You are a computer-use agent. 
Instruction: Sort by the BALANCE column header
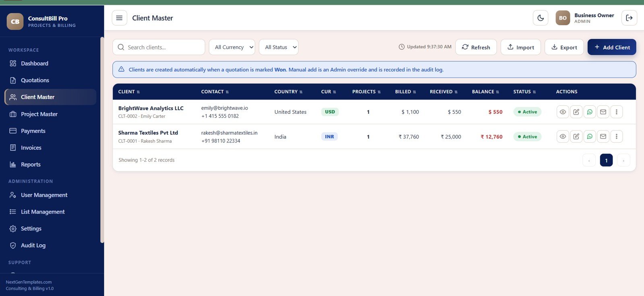pyautogui.click(x=485, y=92)
